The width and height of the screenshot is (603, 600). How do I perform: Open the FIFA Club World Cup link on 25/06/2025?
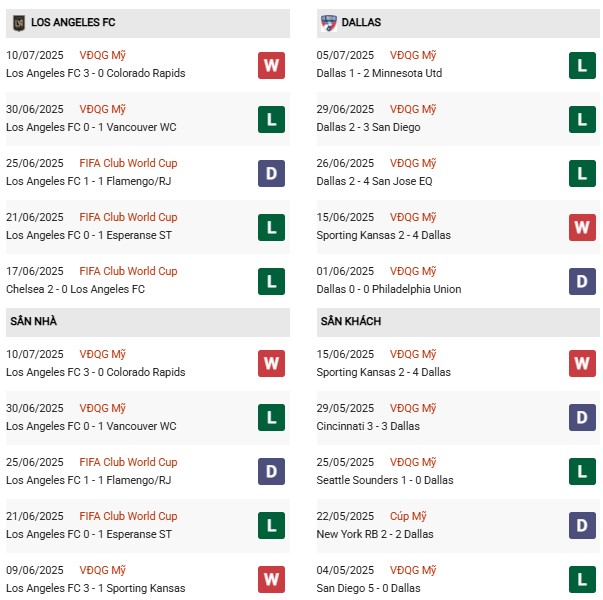[128, 163]
